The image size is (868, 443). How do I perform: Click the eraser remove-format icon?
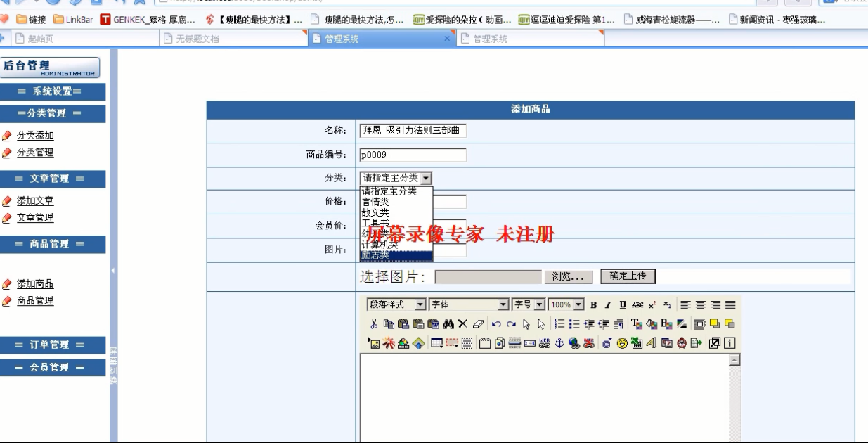coord(478,324)
